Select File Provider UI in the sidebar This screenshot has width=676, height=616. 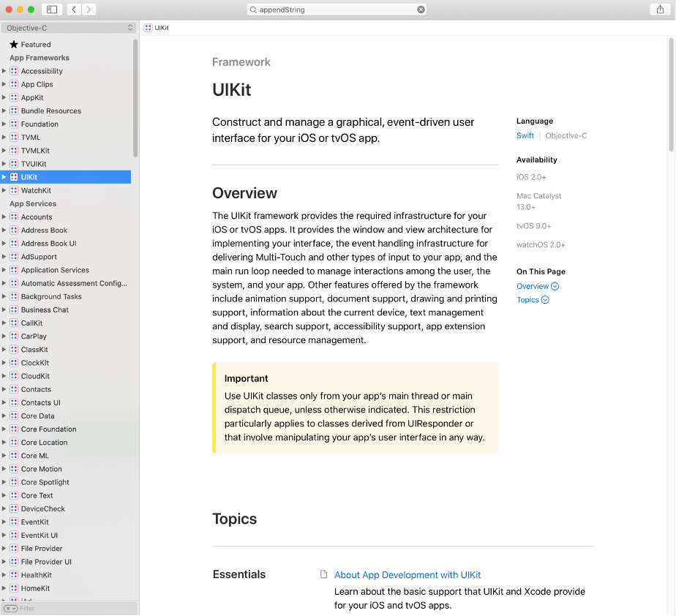click(47, 562)
